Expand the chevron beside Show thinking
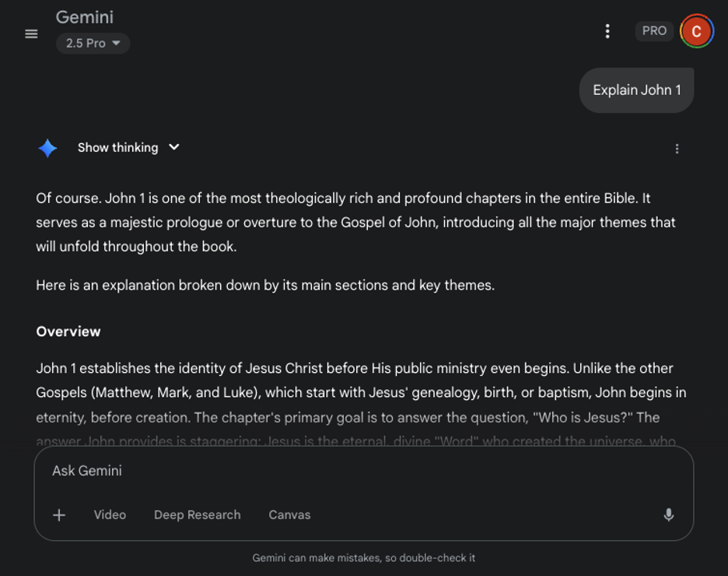728x576 pixels. pyautogui.click(x=174, y=147)
